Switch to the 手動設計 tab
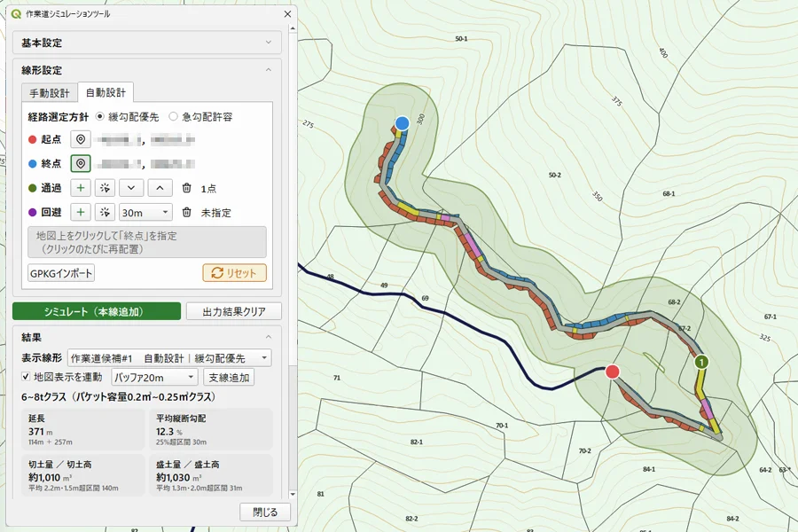 point(50,93)
